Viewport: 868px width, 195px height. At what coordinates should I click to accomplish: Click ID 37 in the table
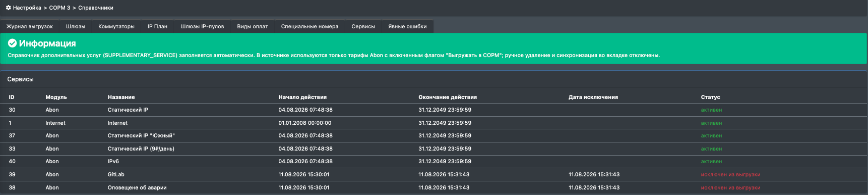[12, 135]
